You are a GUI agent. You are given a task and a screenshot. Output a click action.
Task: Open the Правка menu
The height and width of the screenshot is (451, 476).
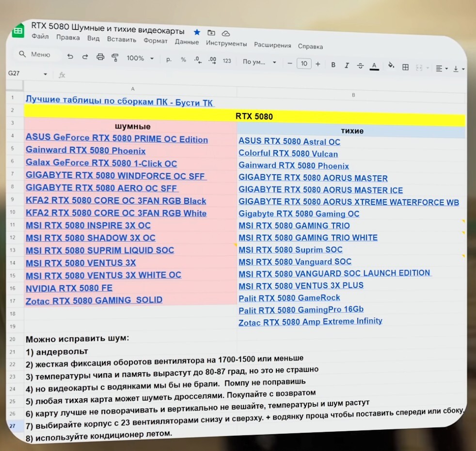coord(68,37)
